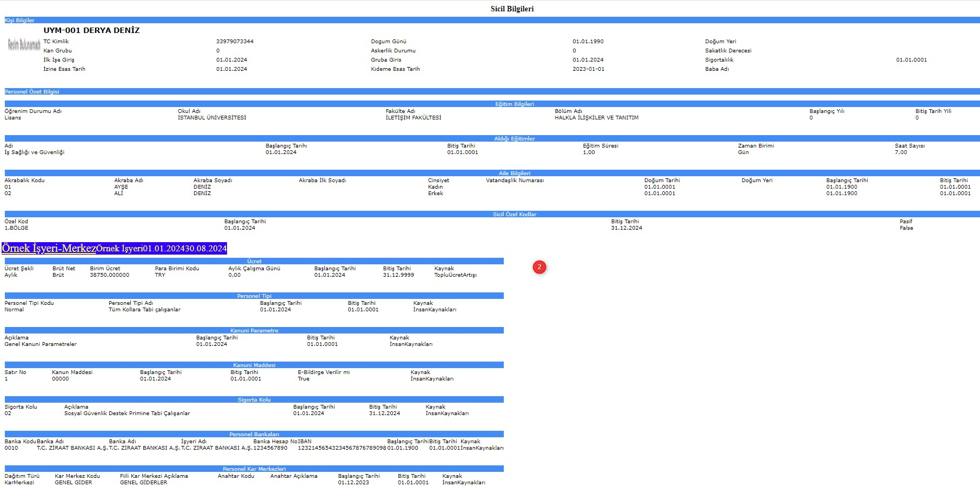
Task: Click birth date value 01.01.1990
Action: coord(588,42)
